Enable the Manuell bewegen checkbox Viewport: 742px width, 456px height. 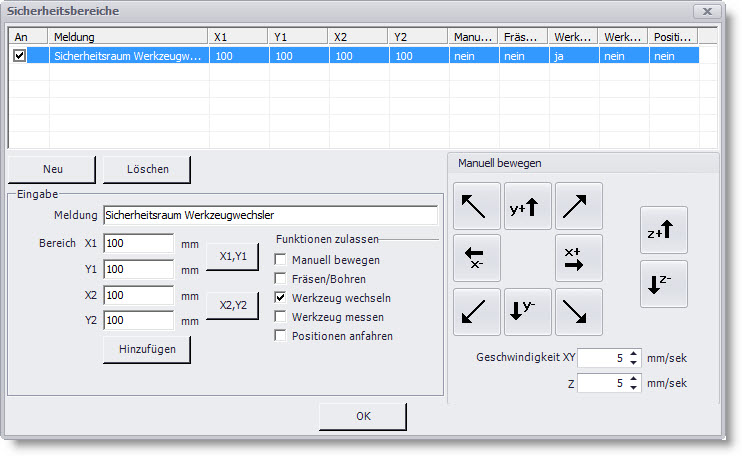[x=281, y=260]
